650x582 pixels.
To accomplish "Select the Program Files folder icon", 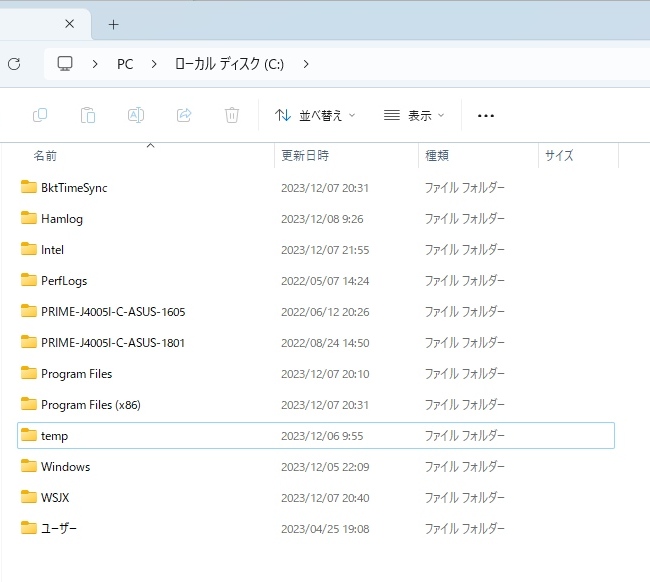I will 29,373.
